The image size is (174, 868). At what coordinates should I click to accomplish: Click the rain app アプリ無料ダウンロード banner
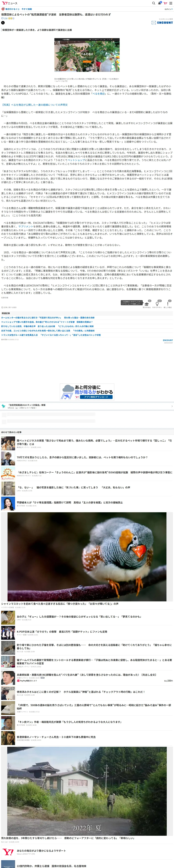point(87,392)
